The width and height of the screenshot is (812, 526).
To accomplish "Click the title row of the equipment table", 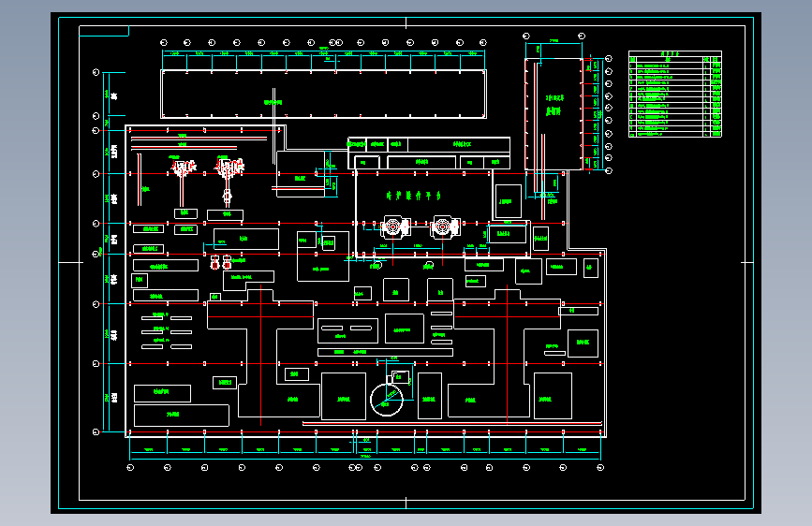I will (674, 54).
